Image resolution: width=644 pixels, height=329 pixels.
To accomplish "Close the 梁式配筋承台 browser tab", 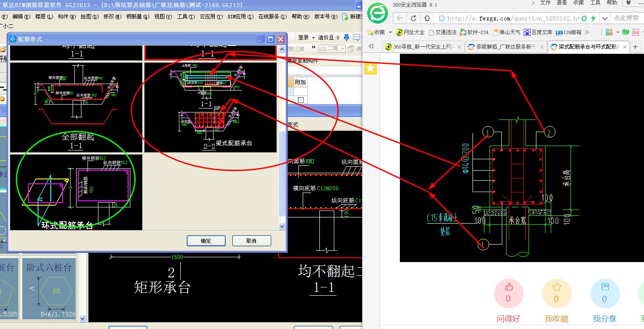I will [x=625, y=47].
